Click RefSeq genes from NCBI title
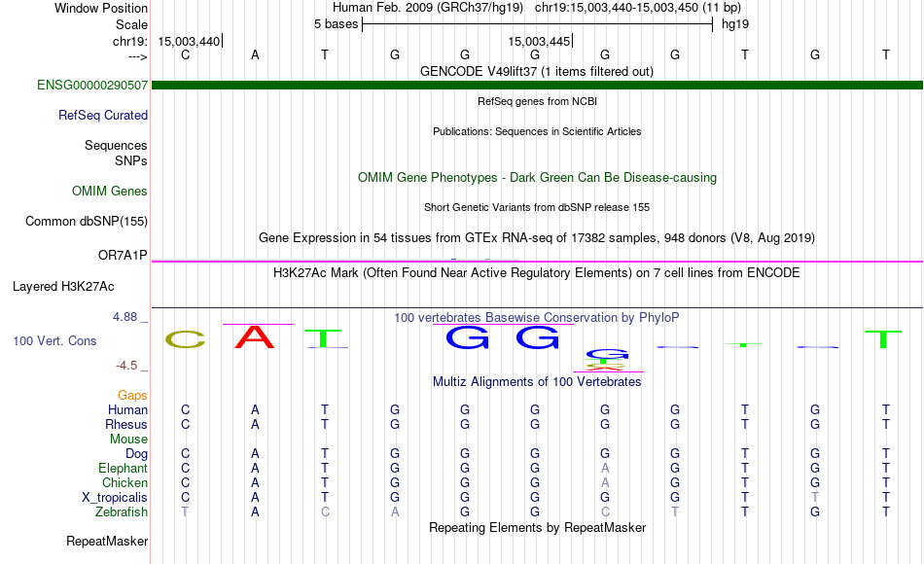This screenshot has height=564, width=924. 537,101
